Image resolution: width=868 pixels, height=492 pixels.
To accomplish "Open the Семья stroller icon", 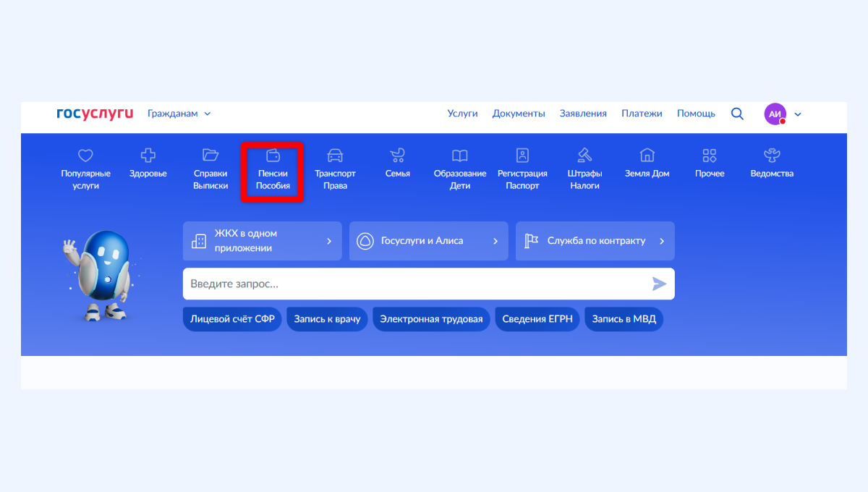I will click(397, 155).
